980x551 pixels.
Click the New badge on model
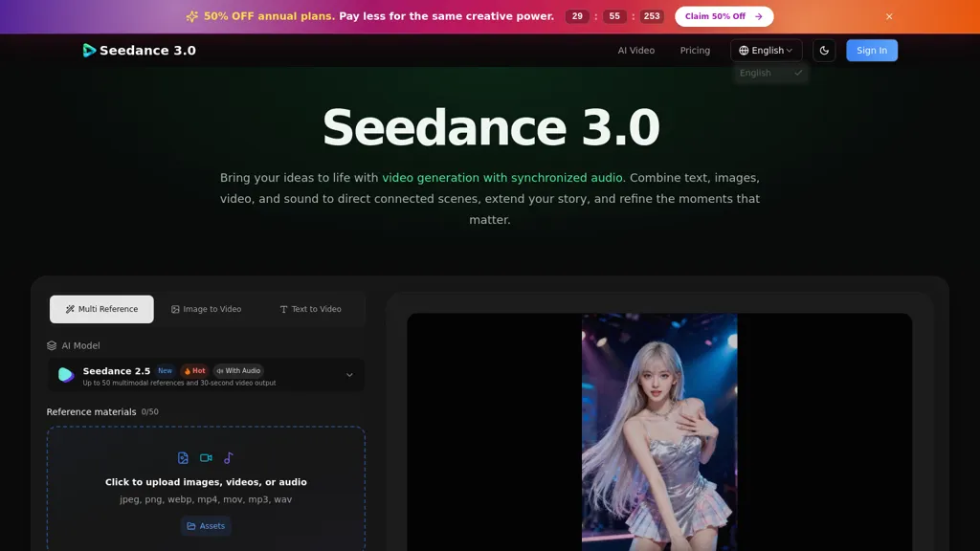pyautogui.click(x=165, y=371)
